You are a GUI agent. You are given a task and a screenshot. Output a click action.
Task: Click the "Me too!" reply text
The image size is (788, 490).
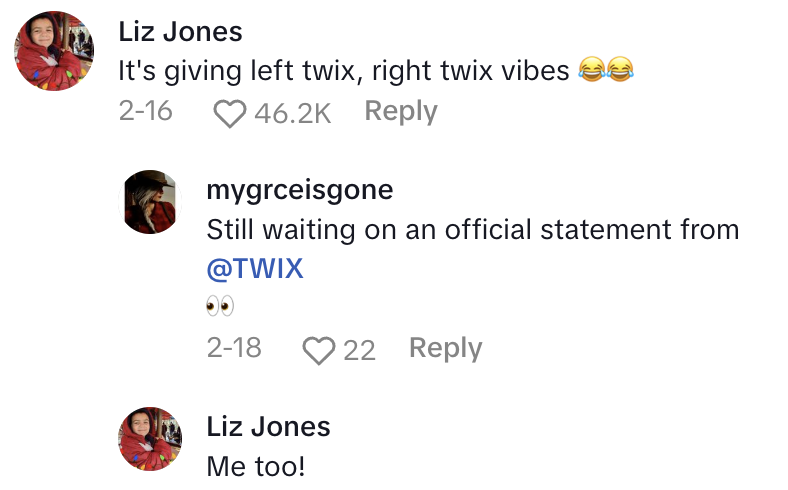pyautogui.click(x=254, y=466)
